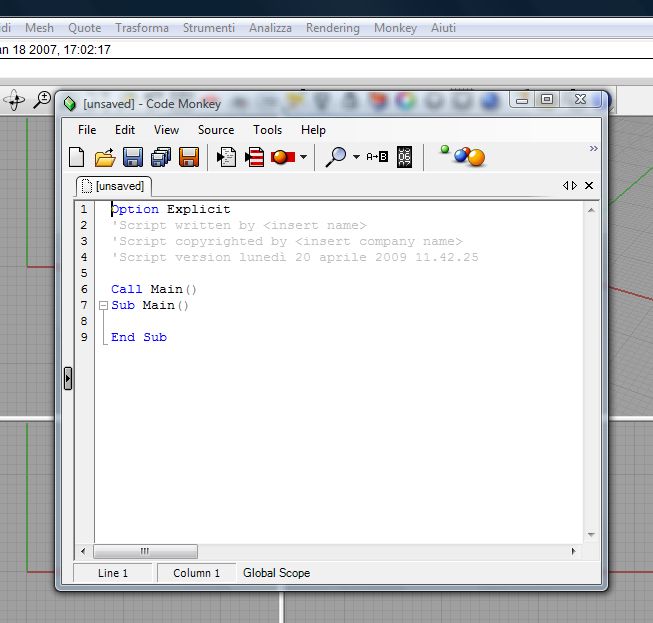Click the 'Script copyrighted by' comment line

click(x=287, y=242)
